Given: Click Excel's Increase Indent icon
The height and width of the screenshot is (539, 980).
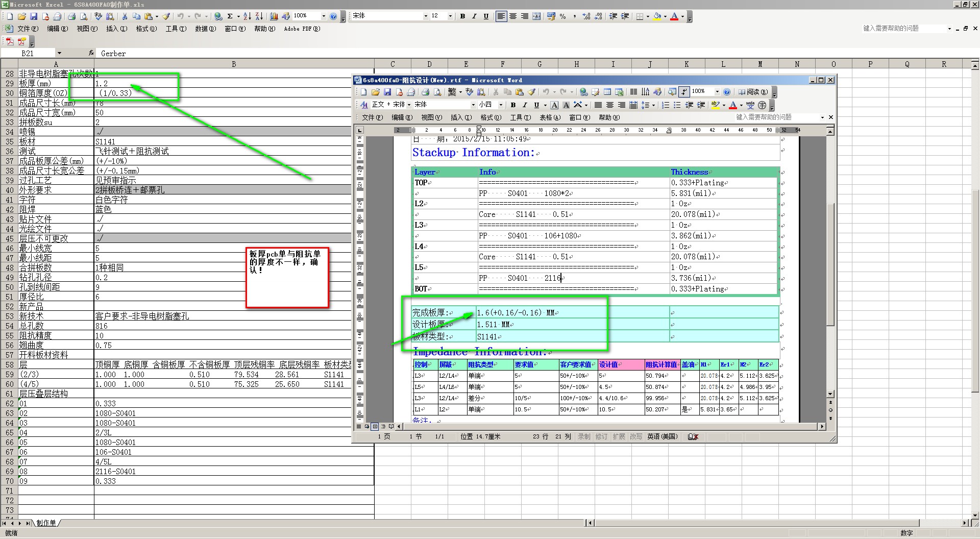Looking at the screenshot, I should pyautogui.click(x=625, y=16).
